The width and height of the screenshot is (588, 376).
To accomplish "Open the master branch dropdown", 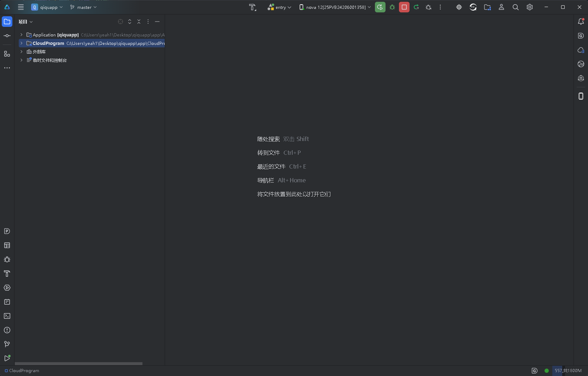I will pyautogui.click(x=83, y=7).
